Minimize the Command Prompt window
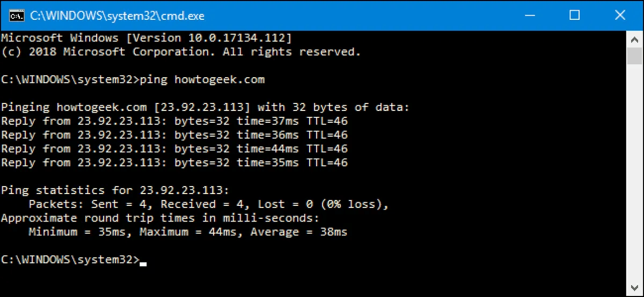This screenshot has width=644, height=297. [x=529, y=16]
